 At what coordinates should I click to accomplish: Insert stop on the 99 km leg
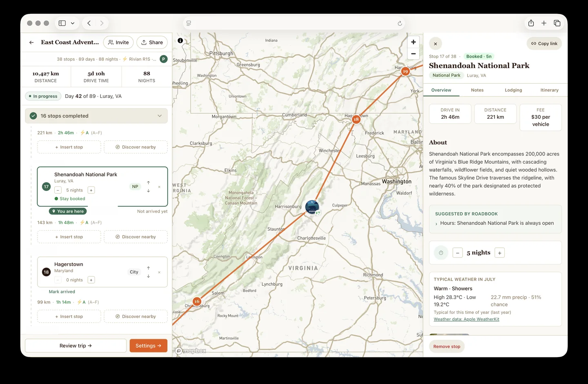pyautogui.click(x=69, y=317)
